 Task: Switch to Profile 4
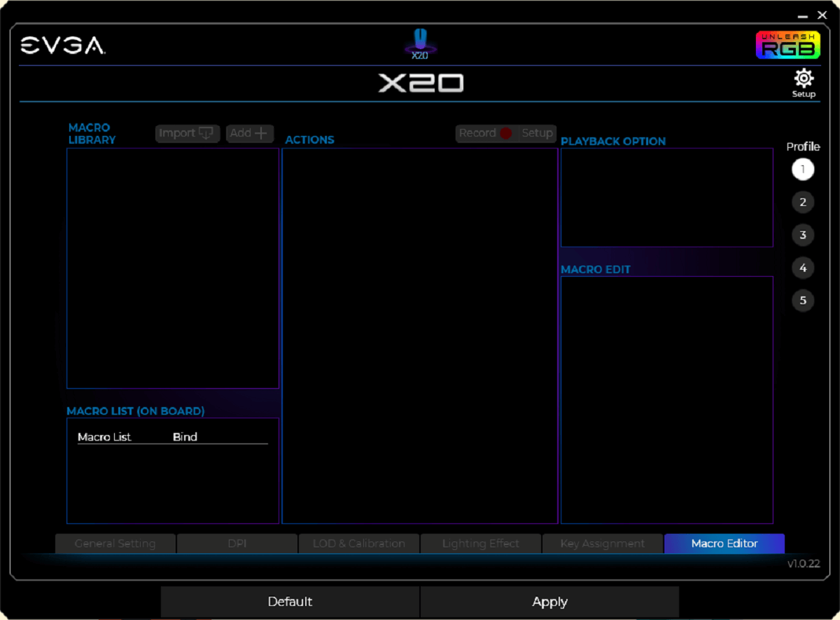[803, 268]
